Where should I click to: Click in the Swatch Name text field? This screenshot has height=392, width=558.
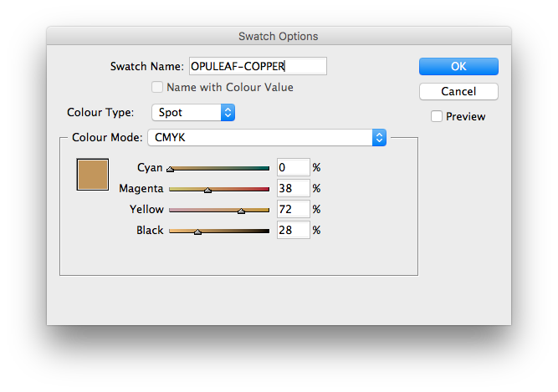pos(257,66)
